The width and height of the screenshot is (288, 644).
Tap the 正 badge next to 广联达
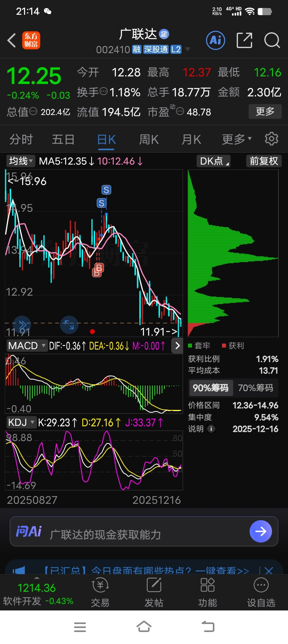tap(164, 34)
